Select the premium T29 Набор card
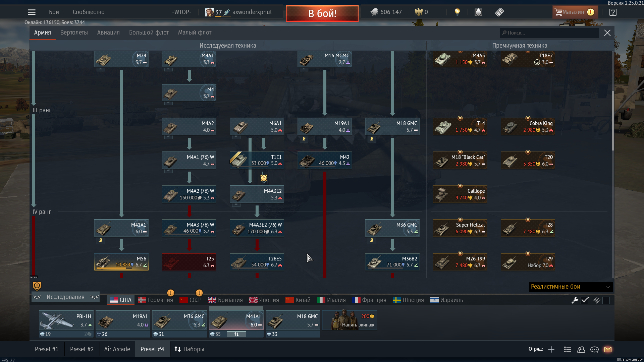The width and height of the screenshot is (644, 362). tap(528, 262)
